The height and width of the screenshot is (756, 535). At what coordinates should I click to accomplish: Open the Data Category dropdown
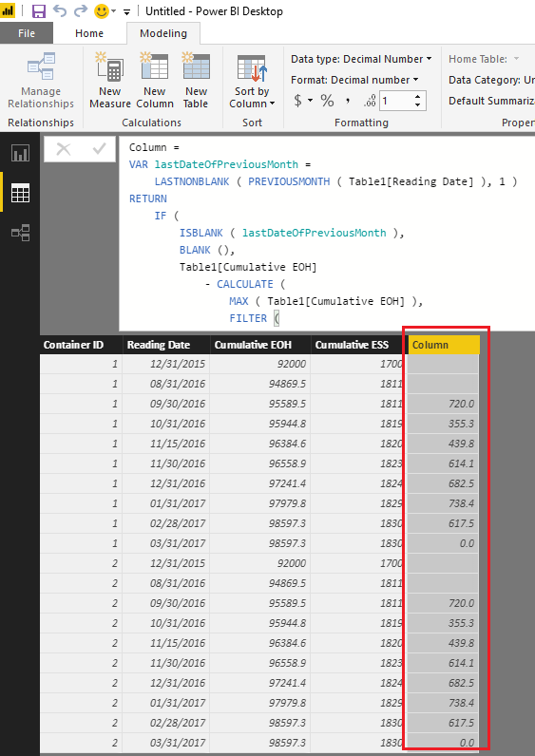491,80
